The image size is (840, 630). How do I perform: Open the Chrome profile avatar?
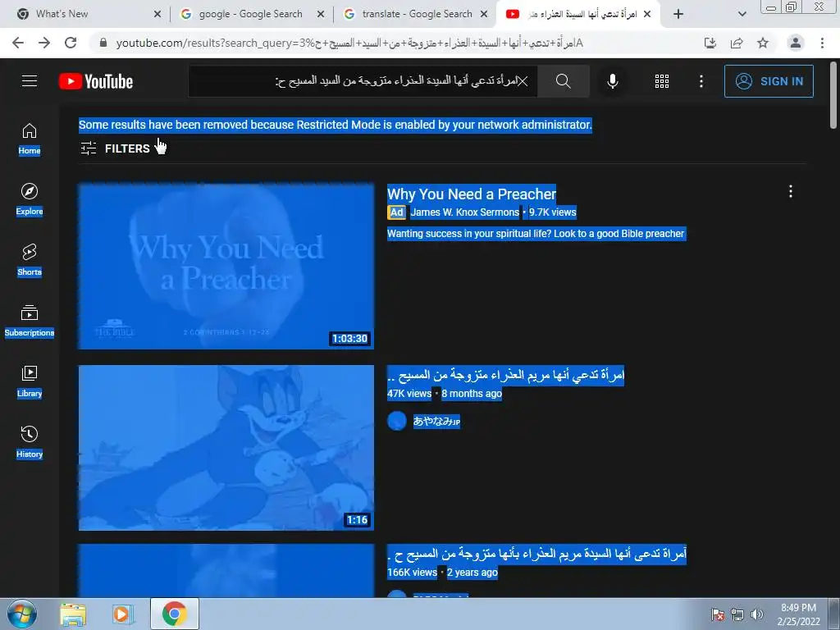click(x=796, y=43)
